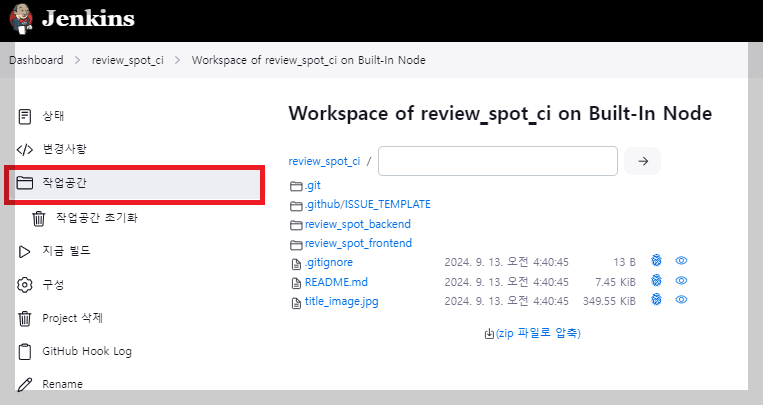Click the folder icon beside review_spot_backend

(x=296, y=225)
